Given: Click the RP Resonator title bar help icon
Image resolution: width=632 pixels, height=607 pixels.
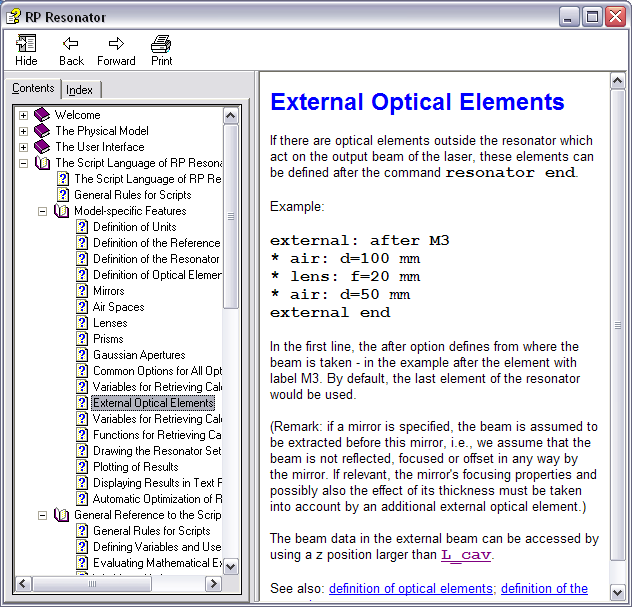Looking at the screenshot, I should pos(13,17).
